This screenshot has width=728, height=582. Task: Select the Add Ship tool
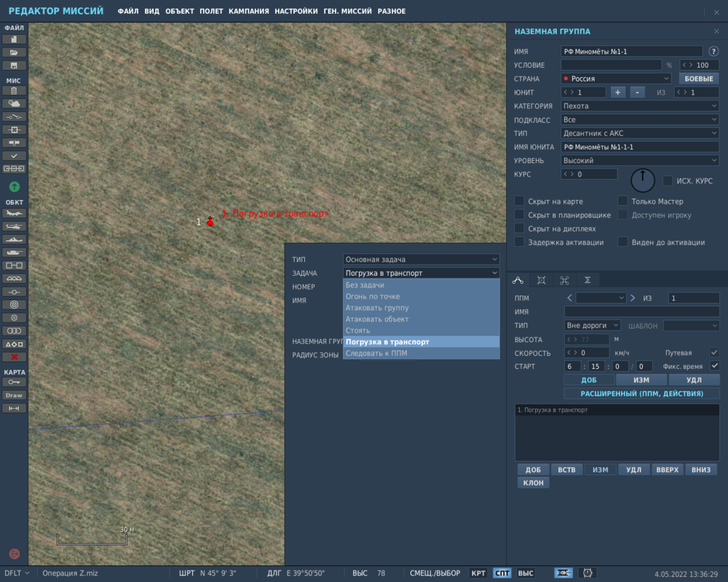pyautogui.click(x=16, y=241)
